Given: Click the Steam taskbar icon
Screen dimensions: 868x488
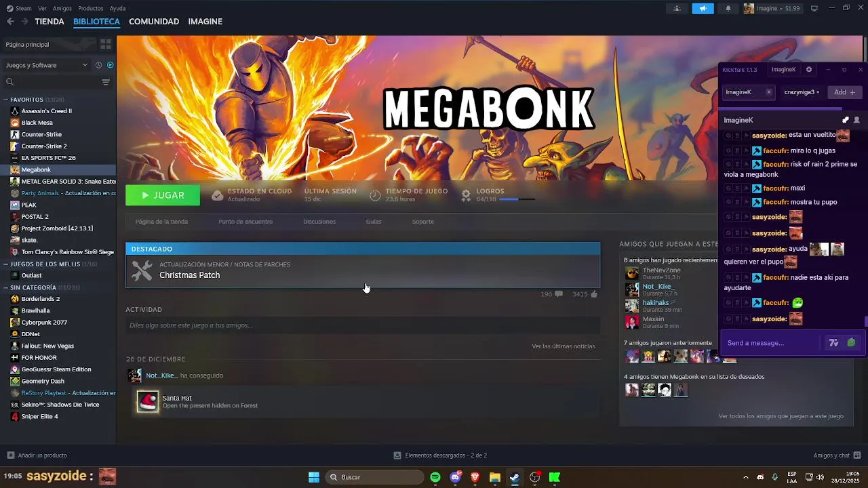Looking at the screenshot, I should coord(515,477).
